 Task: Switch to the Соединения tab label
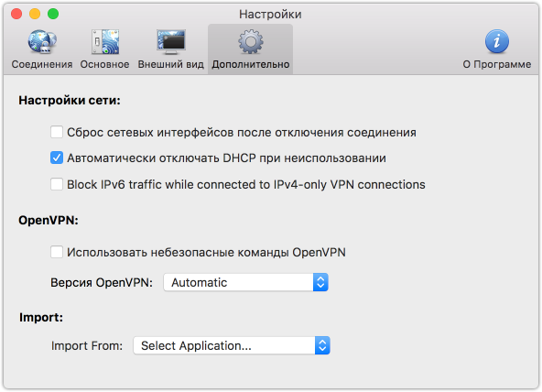click(42, 64)
